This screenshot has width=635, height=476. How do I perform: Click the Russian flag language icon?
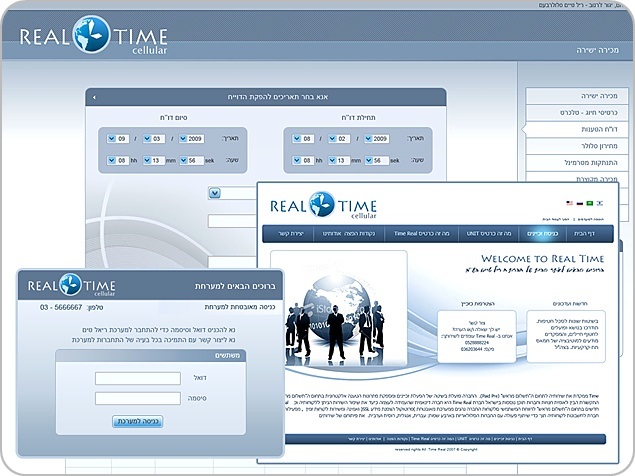click(580, 203)
